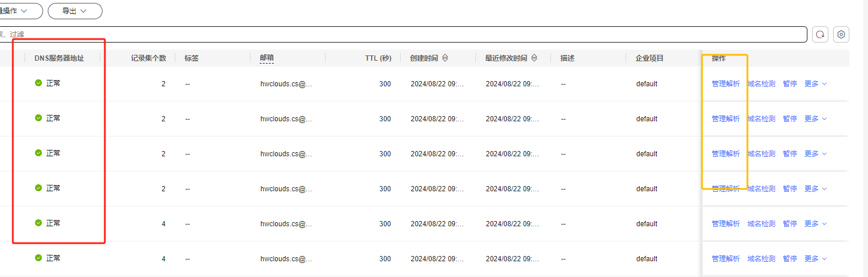Expand 更多 menu in last row
Viewport: 868px width, 277px height.
point(816,258)
